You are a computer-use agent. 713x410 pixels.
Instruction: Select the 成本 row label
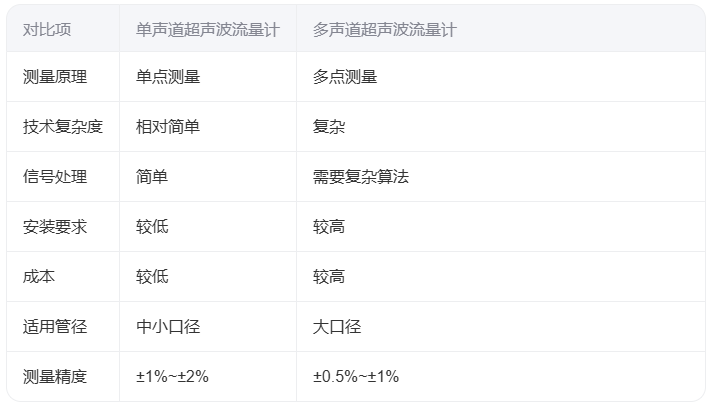[x=39, y=277]
